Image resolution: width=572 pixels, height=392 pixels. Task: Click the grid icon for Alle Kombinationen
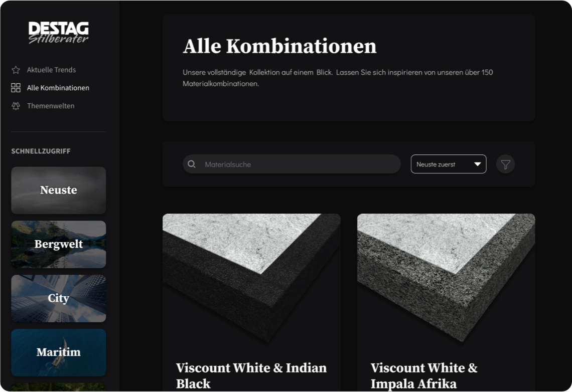point(16,88)
